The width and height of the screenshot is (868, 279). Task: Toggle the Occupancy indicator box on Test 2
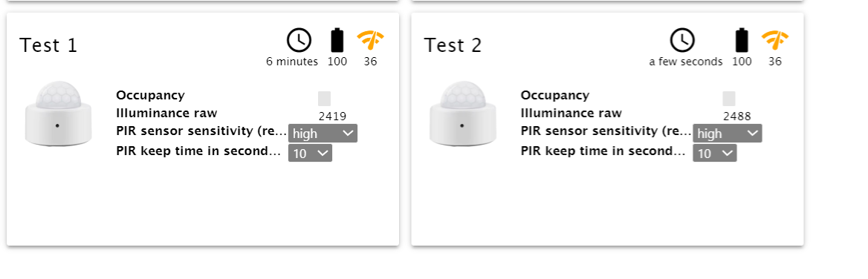click(x=729, y=99)
